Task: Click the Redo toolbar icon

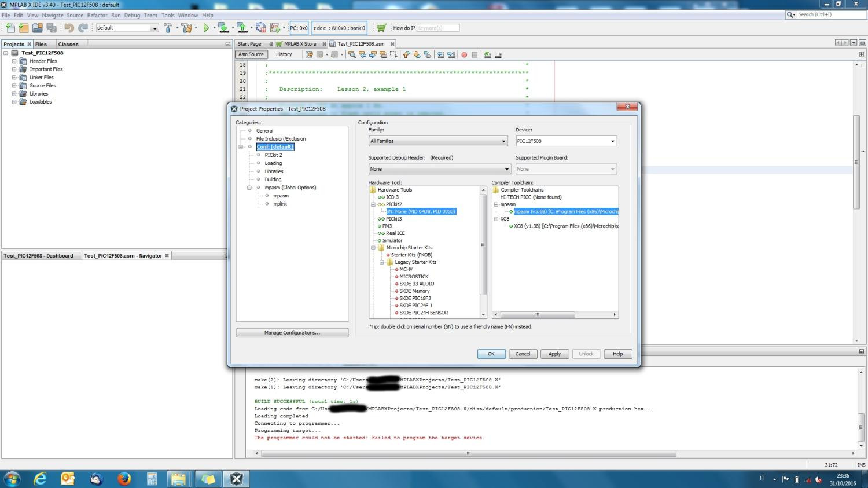Action: (x=83, y=28)
